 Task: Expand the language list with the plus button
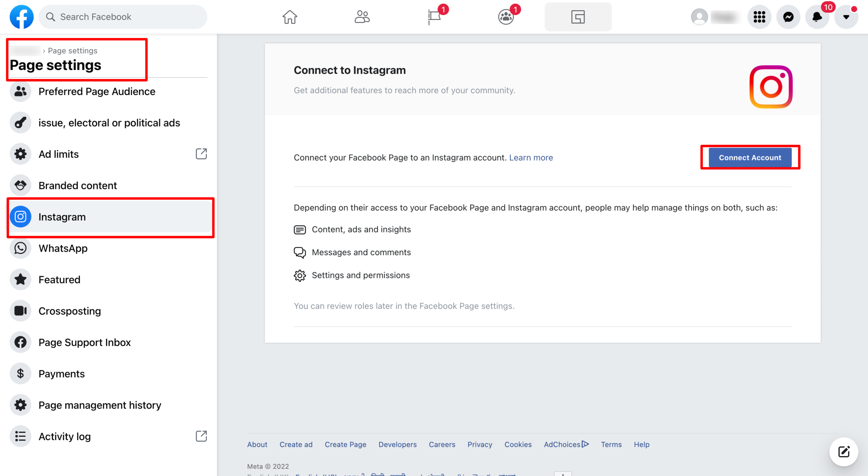[x=563, y=474]
